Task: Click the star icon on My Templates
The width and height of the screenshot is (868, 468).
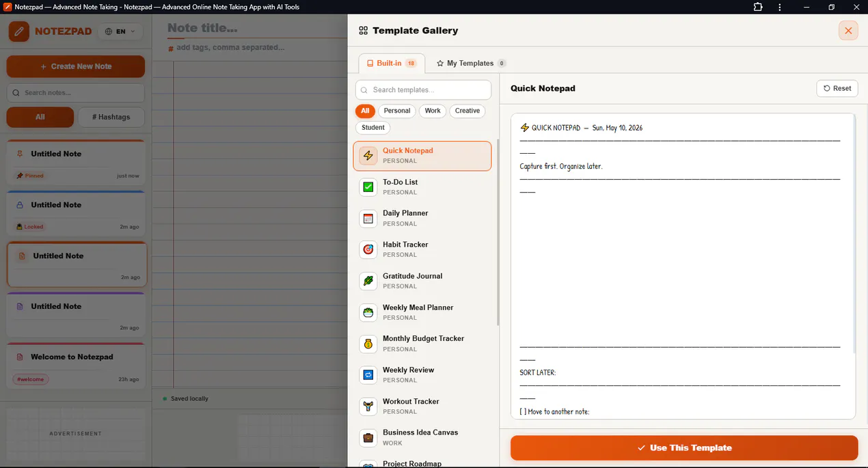Action: point(440,64)
